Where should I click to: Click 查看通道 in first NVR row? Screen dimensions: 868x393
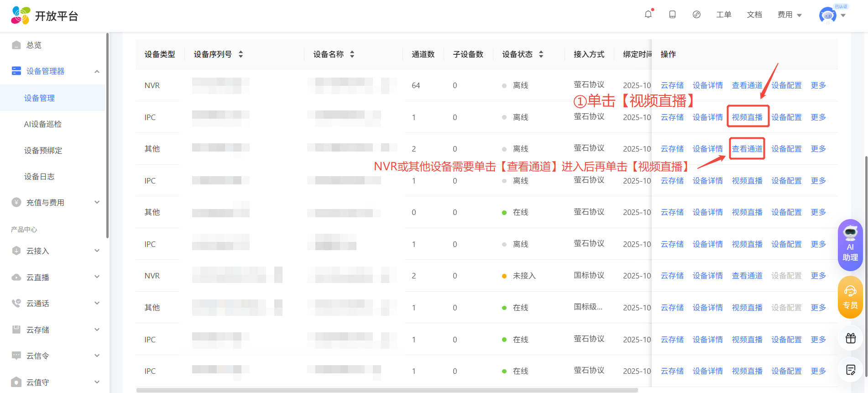click(x=747, y=85)
